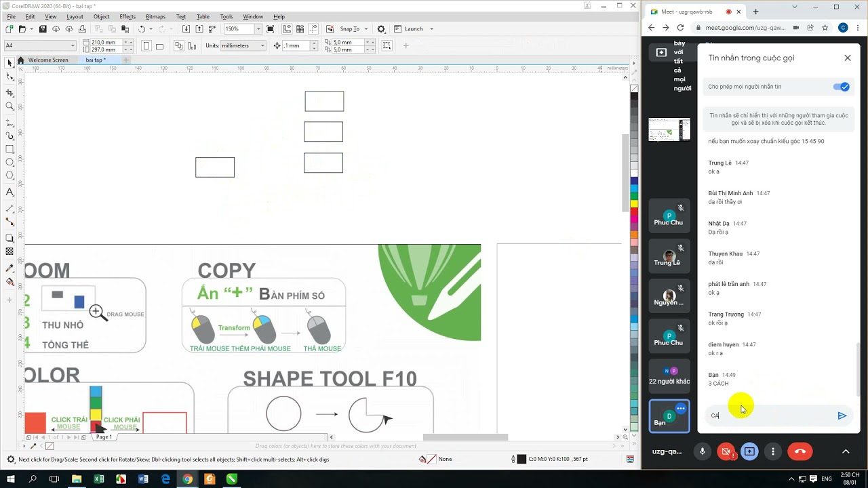The width and height of the screenshot is (868, 488).
Task: Open the Layout menu
Action: (75, 16)
